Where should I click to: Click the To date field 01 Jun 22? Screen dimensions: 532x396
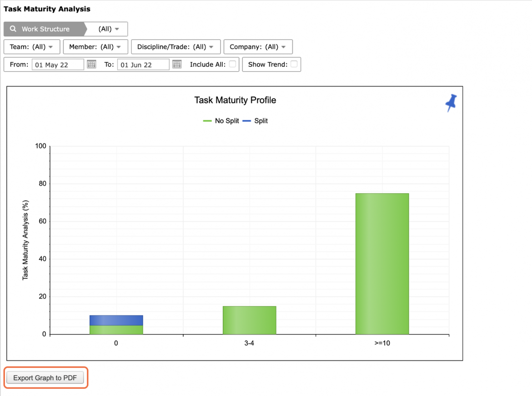click(x=143, y=65)
